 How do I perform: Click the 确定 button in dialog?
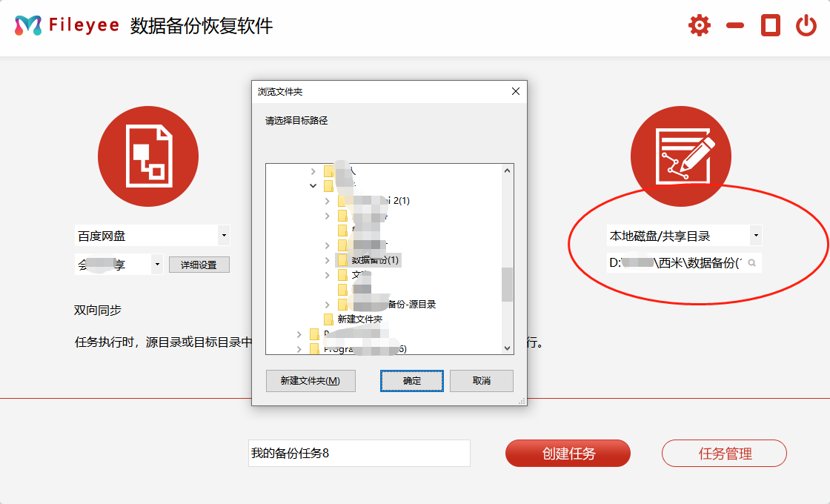pos(412,381)
